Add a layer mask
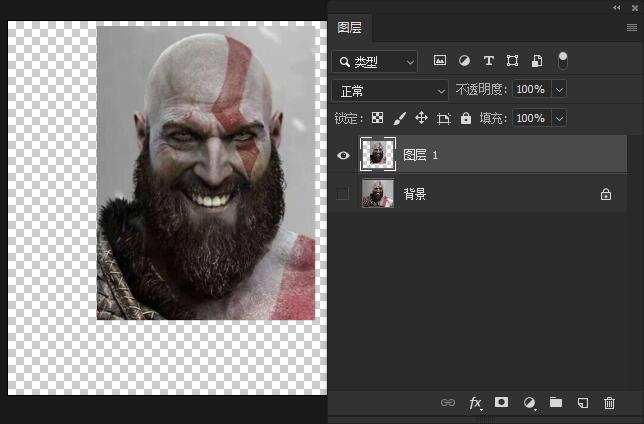 pos(501,402)
